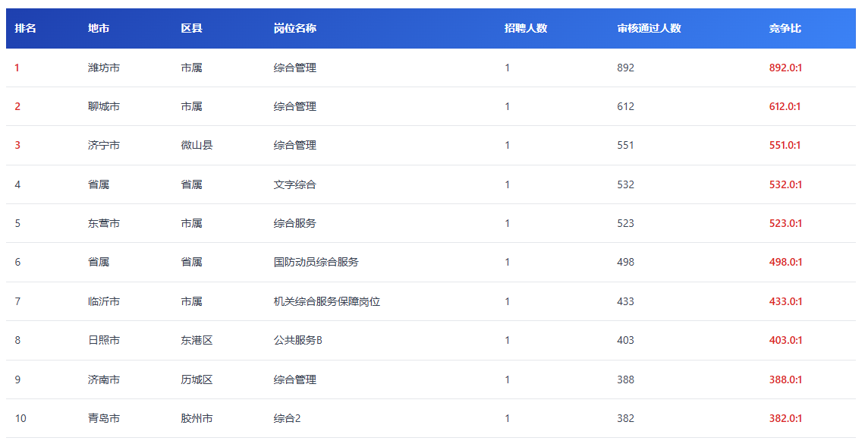Viewport: 868px width, 444px height.
Task: Select the 审核通过人数 column header
Action: click(x=649, y=28)
